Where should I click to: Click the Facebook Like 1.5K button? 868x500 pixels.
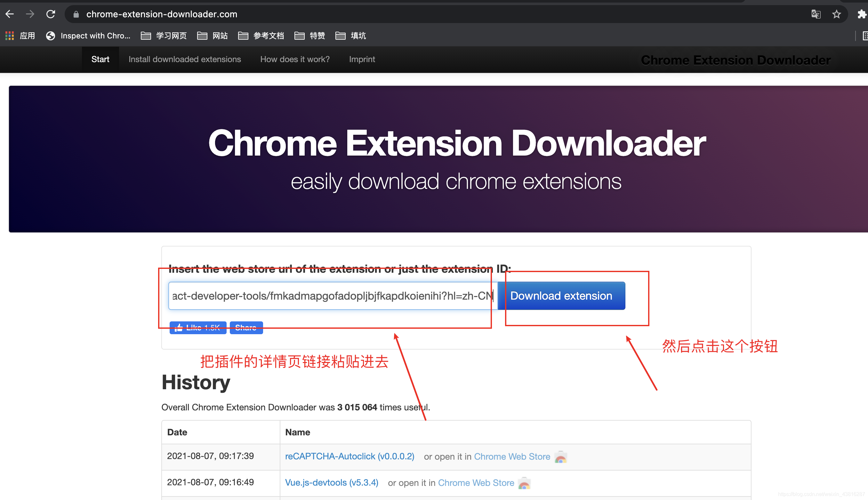click(x=198, y=327)
